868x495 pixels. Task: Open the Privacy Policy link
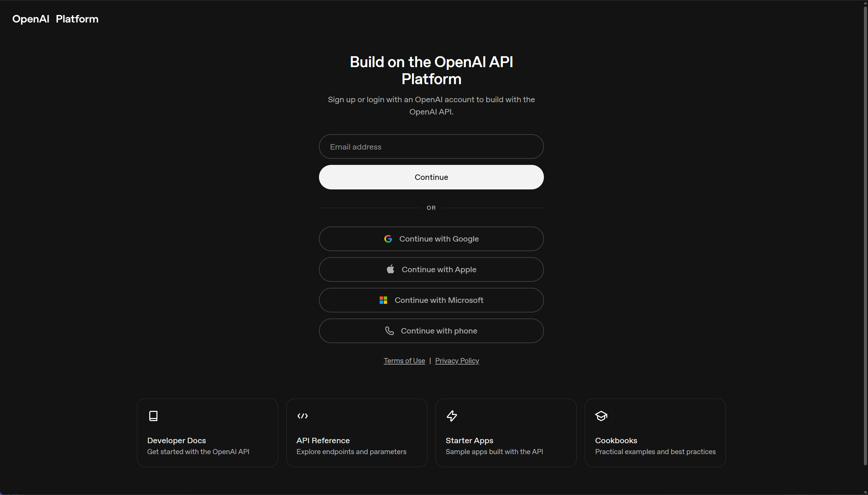[x=457, y=361]
